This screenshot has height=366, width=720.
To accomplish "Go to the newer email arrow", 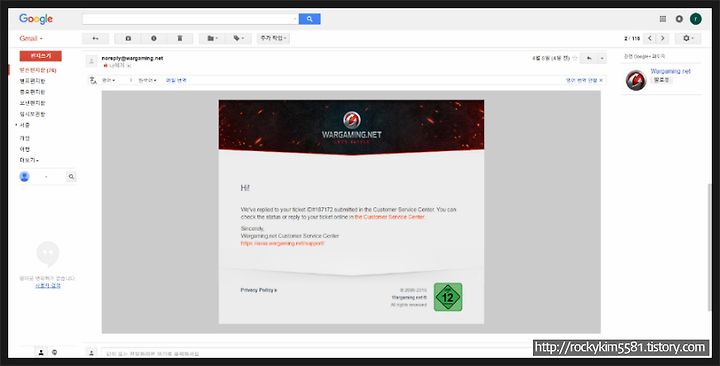I will (650, 39).
